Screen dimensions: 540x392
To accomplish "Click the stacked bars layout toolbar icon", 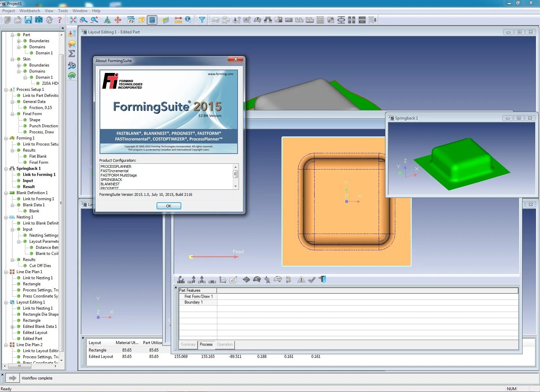I will tap(362, 20).
